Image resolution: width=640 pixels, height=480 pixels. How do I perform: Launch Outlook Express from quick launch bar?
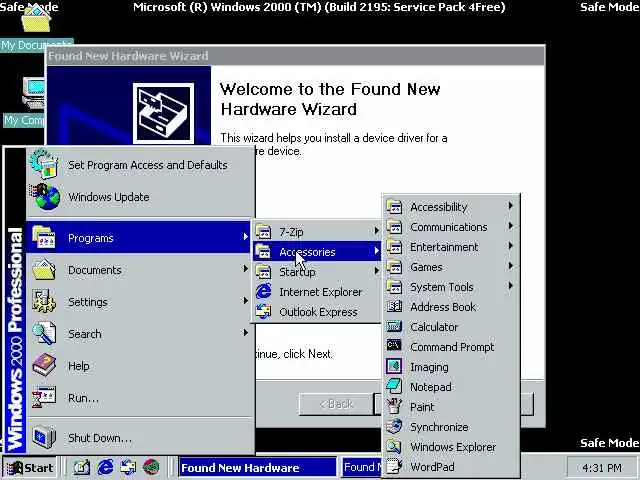click(x=128, y=467)
